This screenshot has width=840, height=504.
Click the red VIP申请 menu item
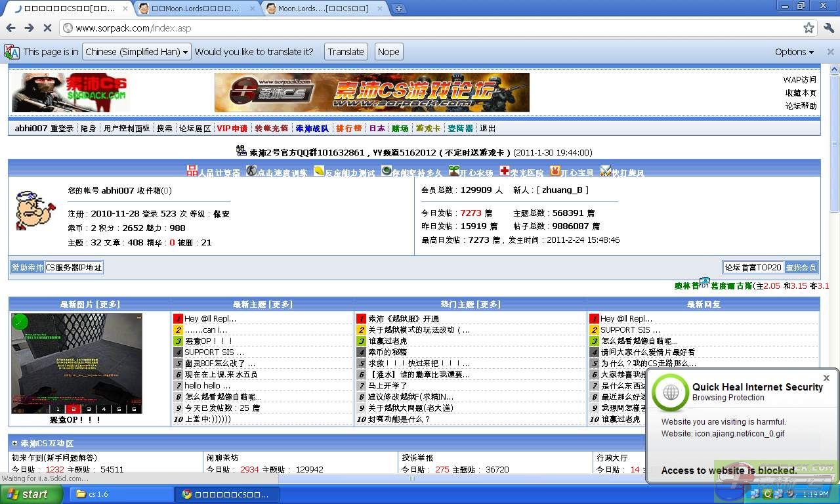pos(232,129)
